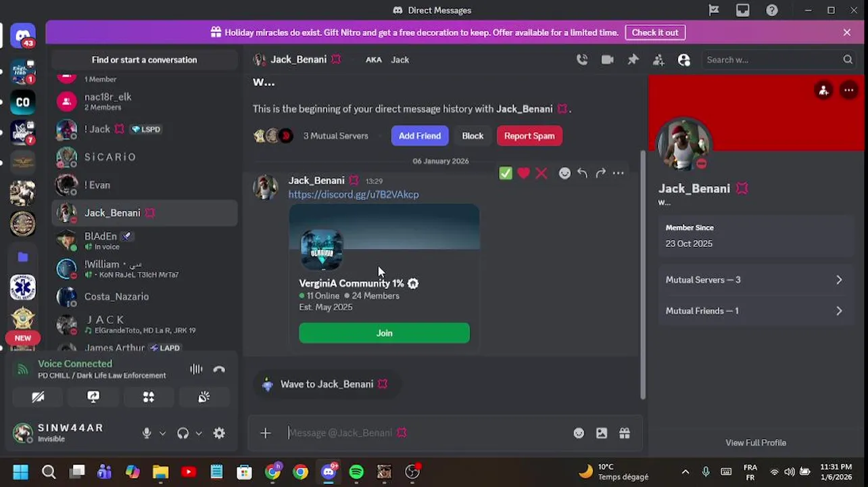868x487 pixels.
Task: Open Spotify from the taskbar
Action: (x=356, y=472)
